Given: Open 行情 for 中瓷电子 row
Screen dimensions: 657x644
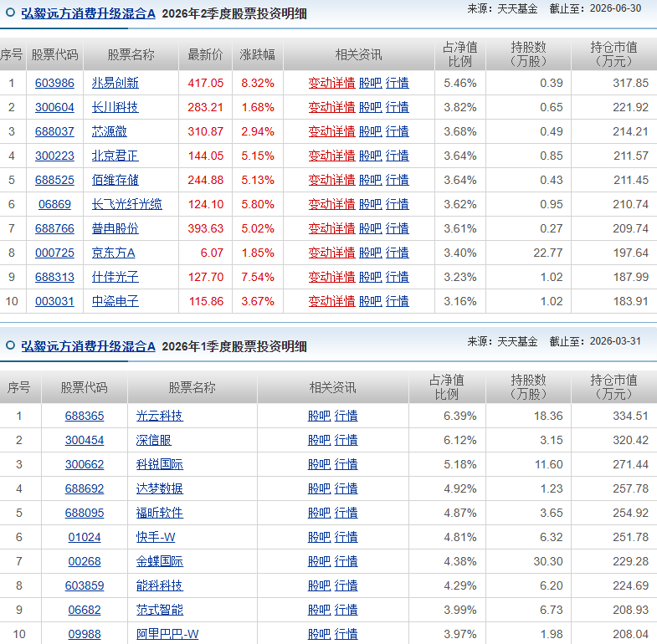Looking at the screenshot, I should [x=397, y=301].
